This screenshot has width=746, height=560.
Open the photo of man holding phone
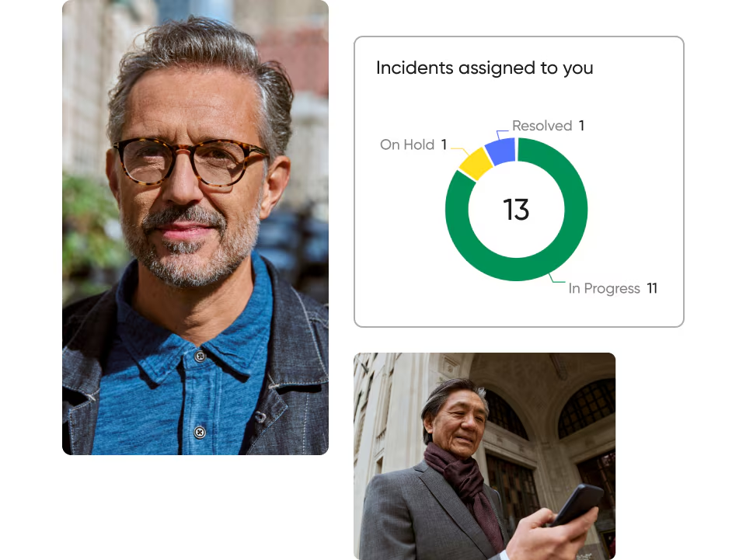point(484,456)
